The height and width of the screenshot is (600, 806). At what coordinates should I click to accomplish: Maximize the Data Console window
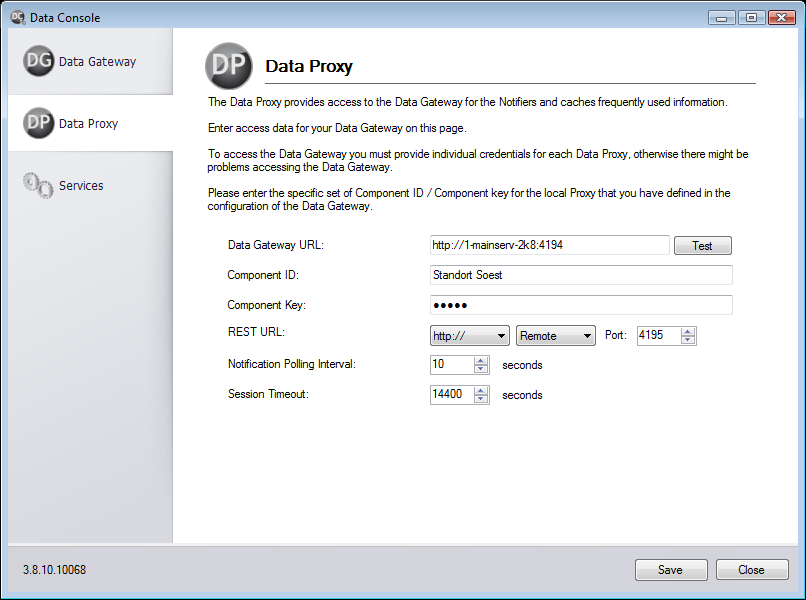click(x=751, y=17)
